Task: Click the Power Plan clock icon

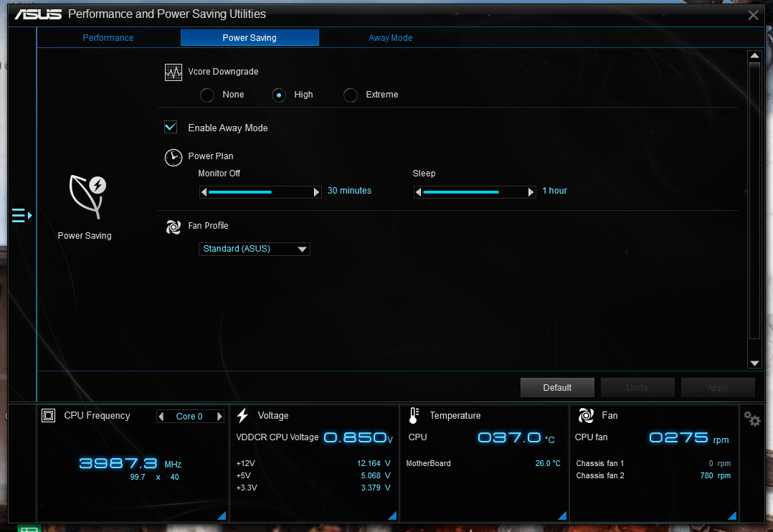Action: [173, 158]
